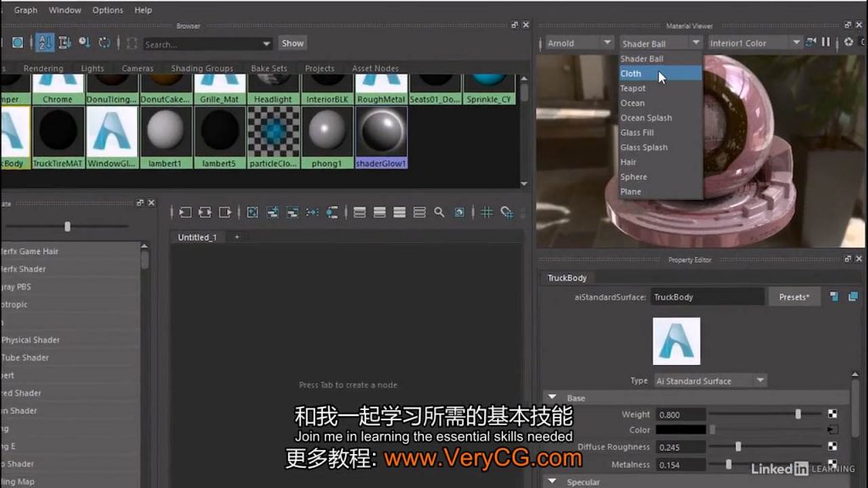Screen dimensions: 868x488
Task: Set nodes to simple view mode
Action: click(x=359, y=212)
